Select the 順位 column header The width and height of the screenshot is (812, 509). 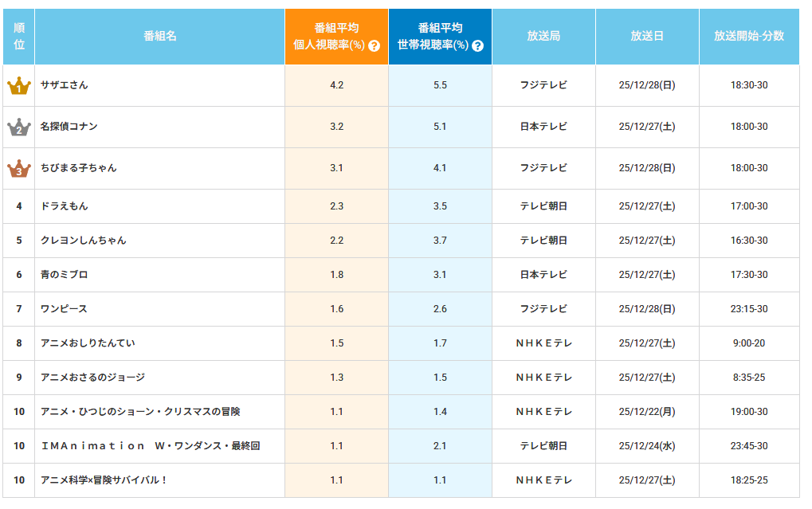19,37
